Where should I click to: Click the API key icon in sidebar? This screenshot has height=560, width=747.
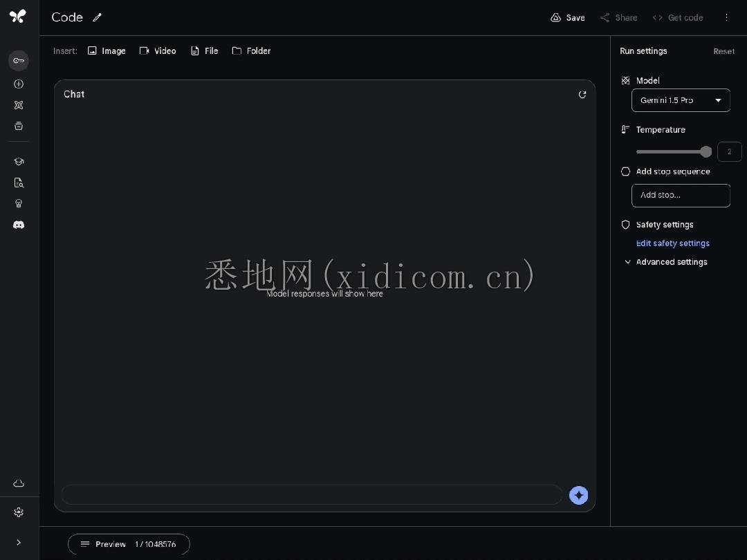click(x=19, y=61)
